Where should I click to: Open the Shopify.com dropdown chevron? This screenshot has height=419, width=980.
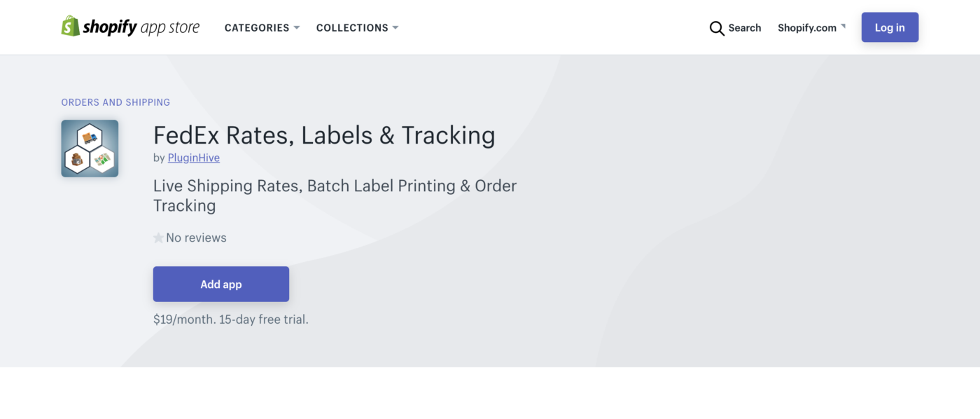(x=845, y=25)
